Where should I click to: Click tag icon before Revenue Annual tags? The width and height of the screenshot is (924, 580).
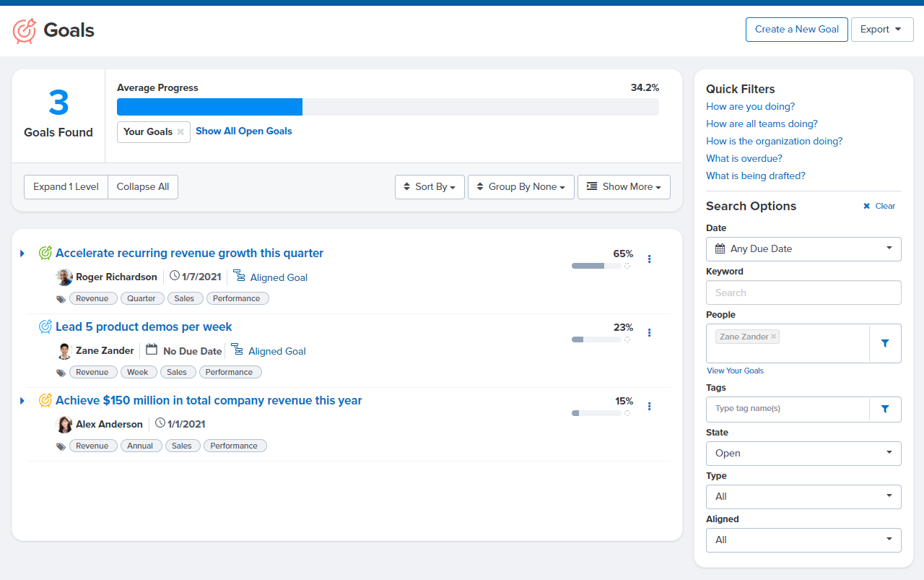pos(61,446)
